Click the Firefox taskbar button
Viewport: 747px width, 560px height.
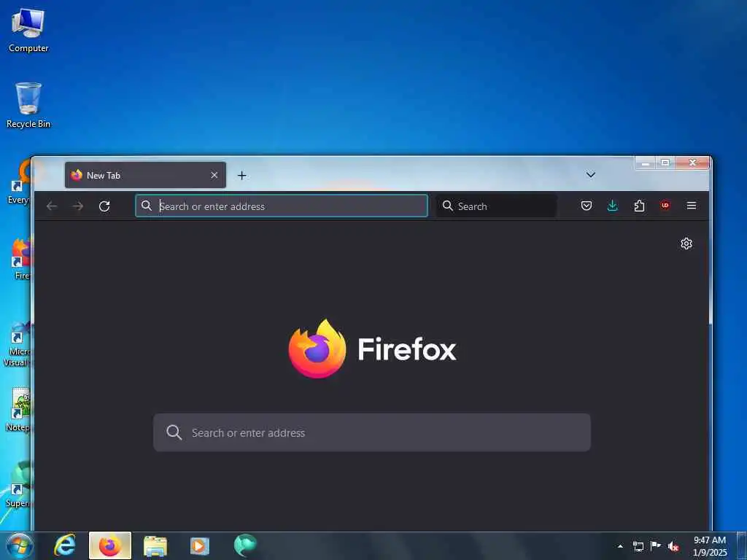point(110,545)
